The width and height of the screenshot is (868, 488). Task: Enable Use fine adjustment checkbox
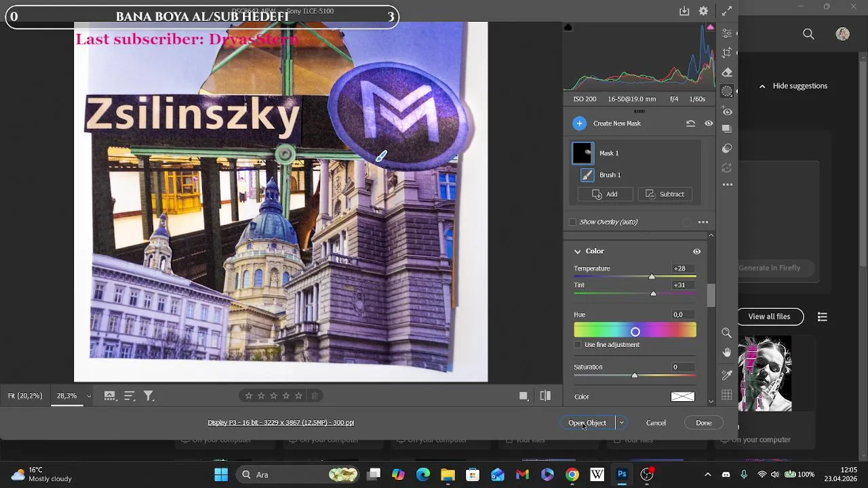point(578,345)
